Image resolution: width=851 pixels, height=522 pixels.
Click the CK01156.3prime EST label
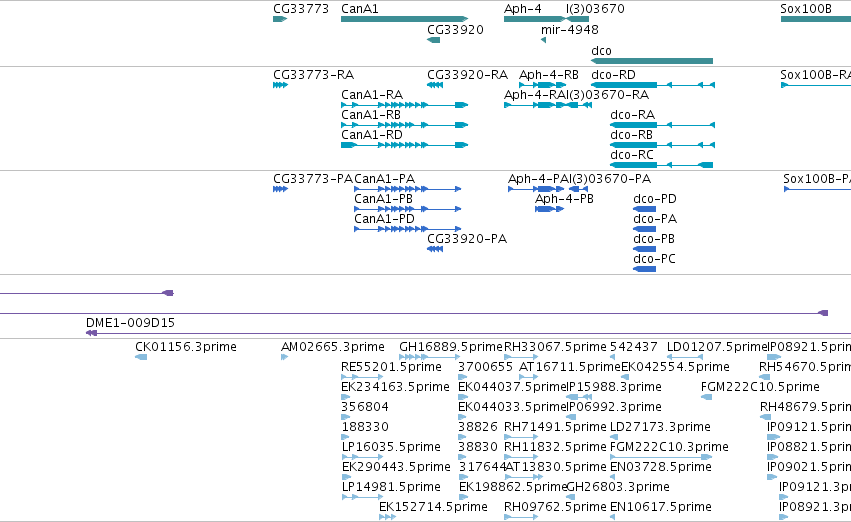click(186, 346)
